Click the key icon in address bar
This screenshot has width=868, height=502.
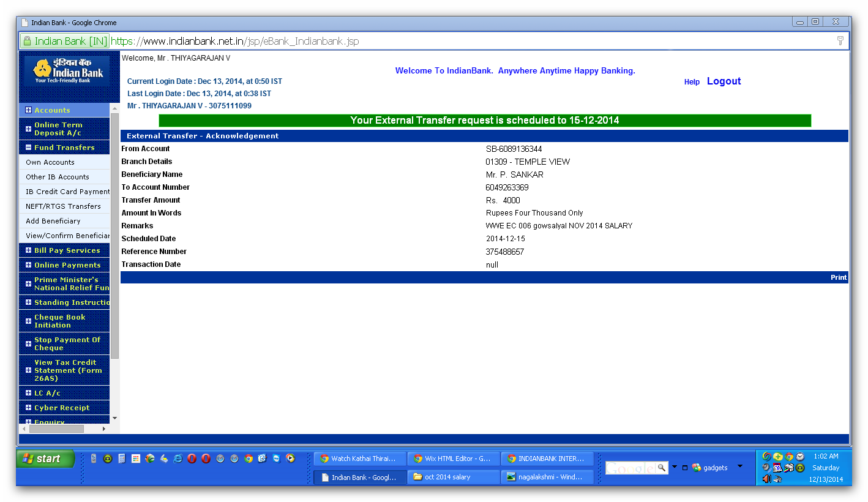point(840,41)
